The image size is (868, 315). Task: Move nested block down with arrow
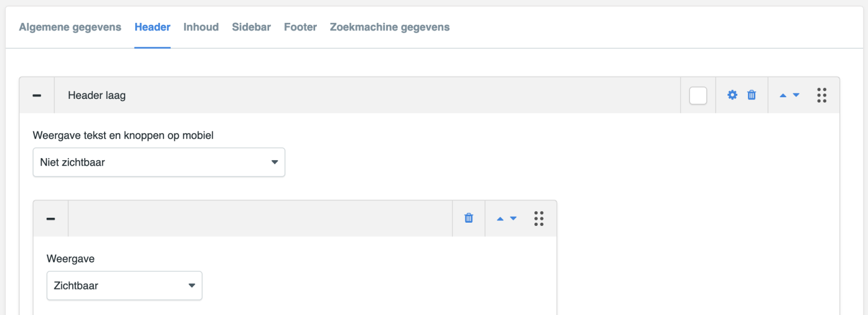[x=513, y=218]
